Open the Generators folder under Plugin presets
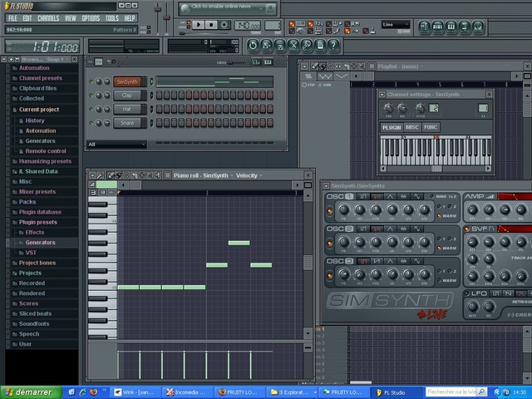Image resolution: width=532 pixels, height=399 pixels. tap(40, 243)
